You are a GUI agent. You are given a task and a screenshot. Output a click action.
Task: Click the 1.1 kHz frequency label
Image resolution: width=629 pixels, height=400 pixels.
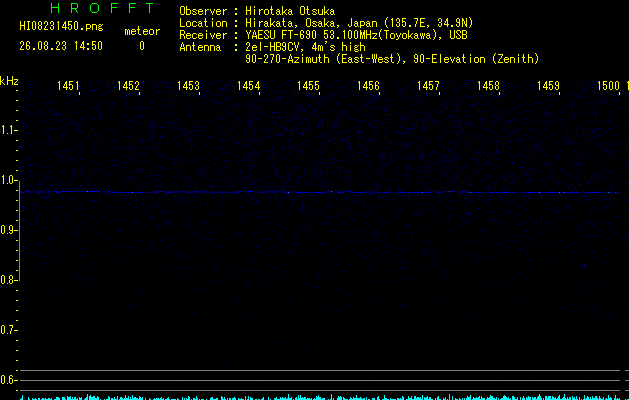[8, 130]
